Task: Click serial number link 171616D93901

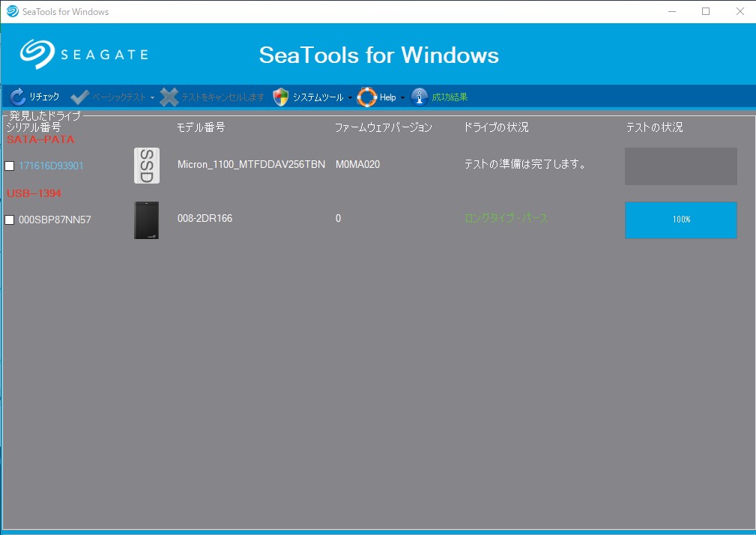Action: click(51, 166)
